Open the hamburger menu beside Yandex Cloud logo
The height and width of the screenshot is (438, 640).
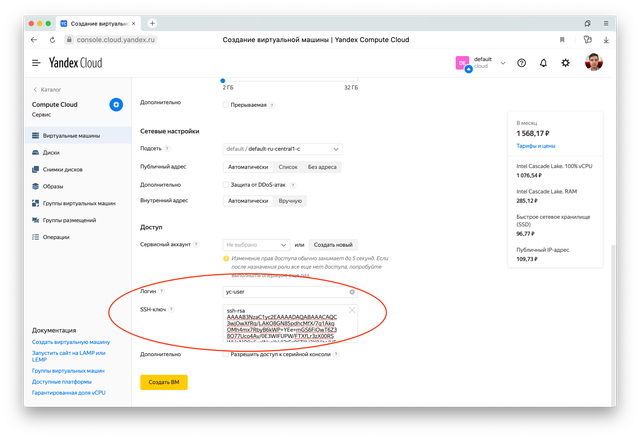click(36, 63)
